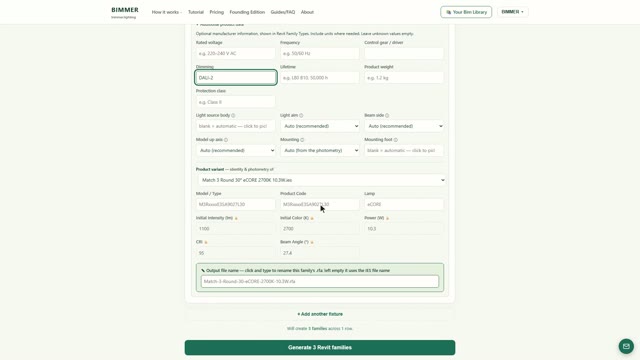640x360 pixels.
Task: Click the Mounting foot picker field
Action: [x=404, y=150]
